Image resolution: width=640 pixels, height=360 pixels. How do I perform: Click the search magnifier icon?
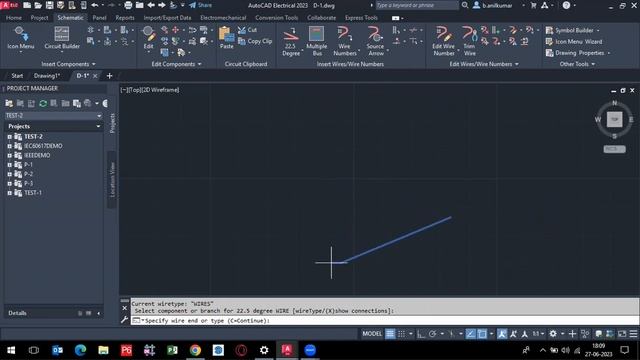[x=464, y=5]
